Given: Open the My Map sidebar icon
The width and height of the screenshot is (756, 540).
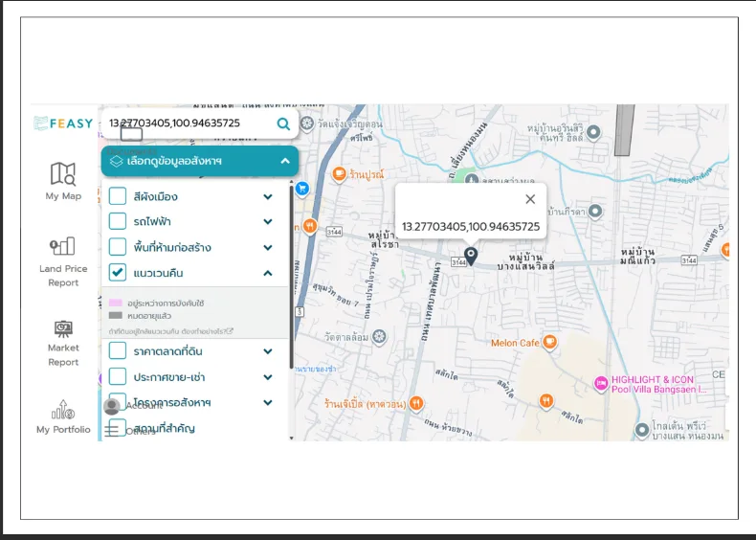Looking at the screenshot, I should coord(63,173).
